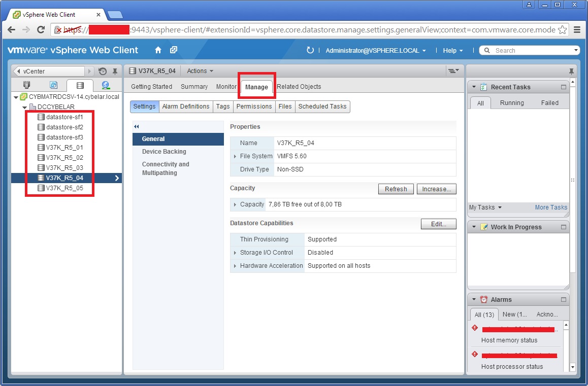This screenshot has height=386, width=588.
Task: Maximize the Alarms panel
Action: point(563,299)
